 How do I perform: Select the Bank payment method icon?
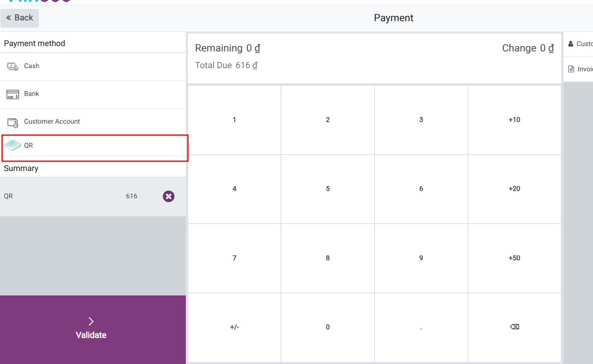(x=13, y=93)
